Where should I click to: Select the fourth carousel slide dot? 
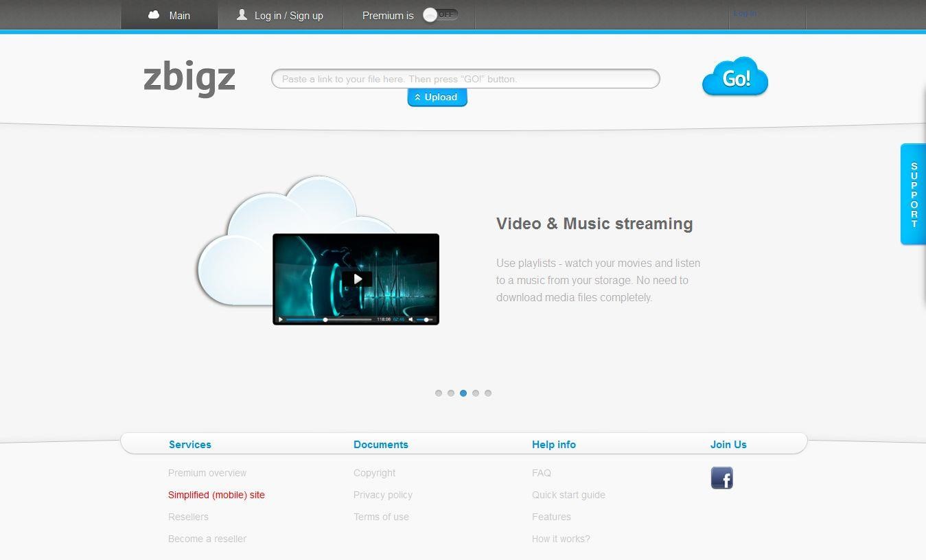coord(476,393)
